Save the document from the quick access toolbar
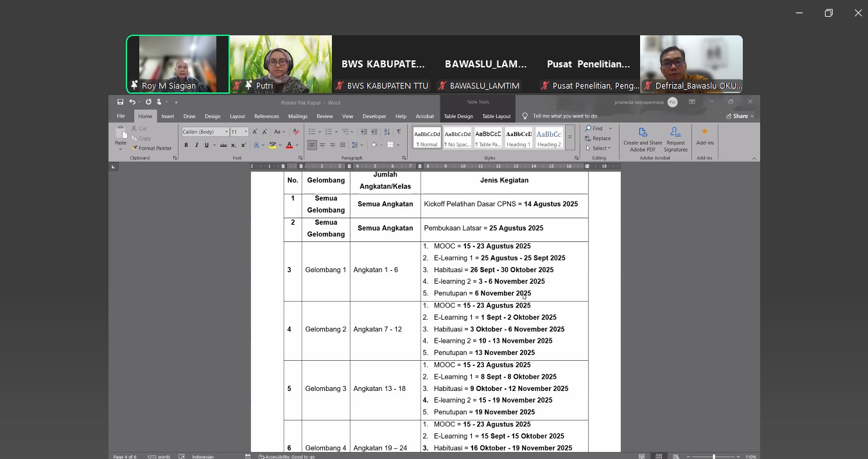The height and width of the screenshot is (459, 868). (120, 102)
